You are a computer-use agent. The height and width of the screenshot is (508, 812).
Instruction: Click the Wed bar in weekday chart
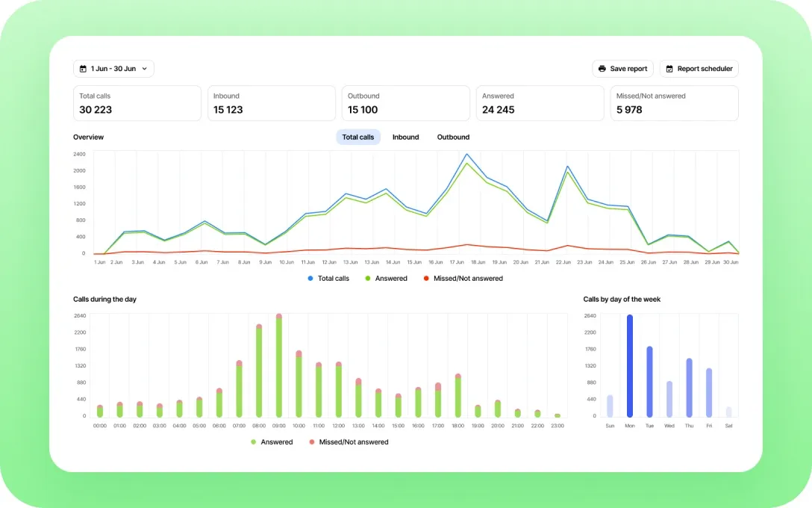tap(669, 399)
